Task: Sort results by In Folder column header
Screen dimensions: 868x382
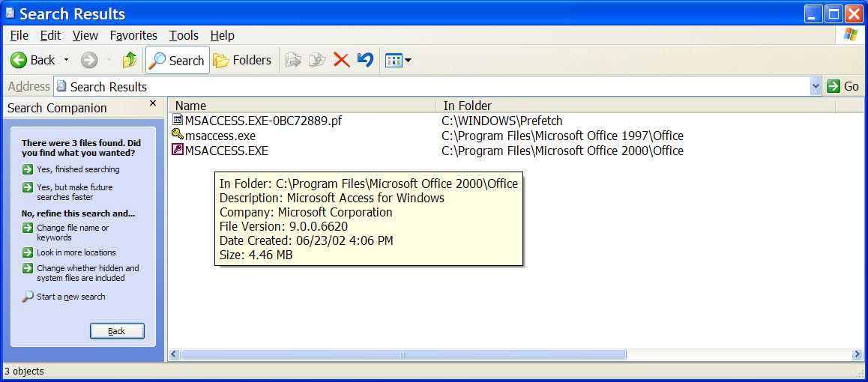Action: tap(636, 106)
